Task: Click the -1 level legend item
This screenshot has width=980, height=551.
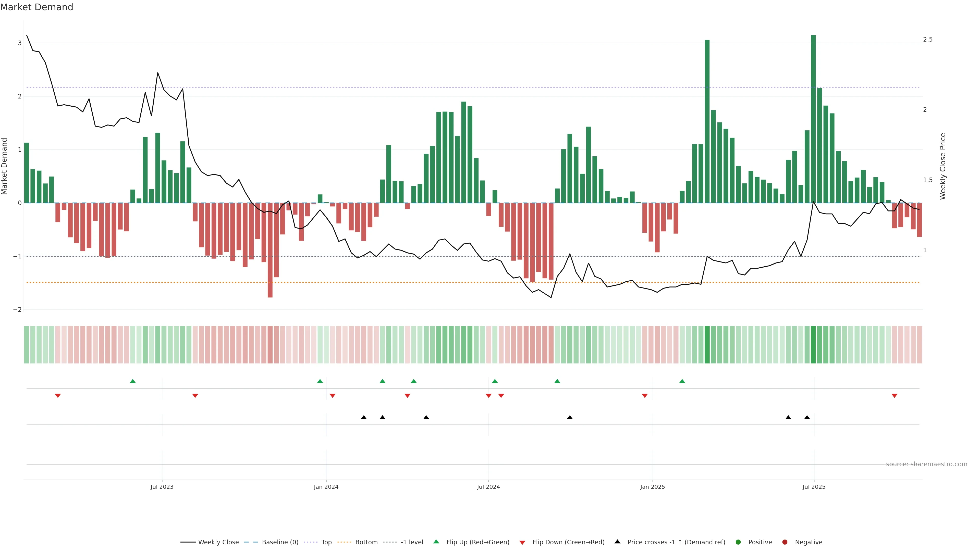Action: click(412, 542)
